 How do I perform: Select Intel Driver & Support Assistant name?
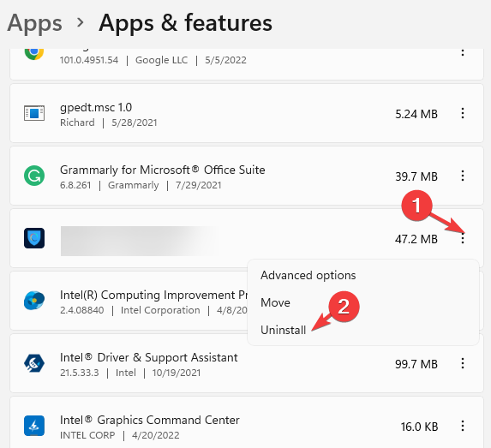tap(149, 357)
